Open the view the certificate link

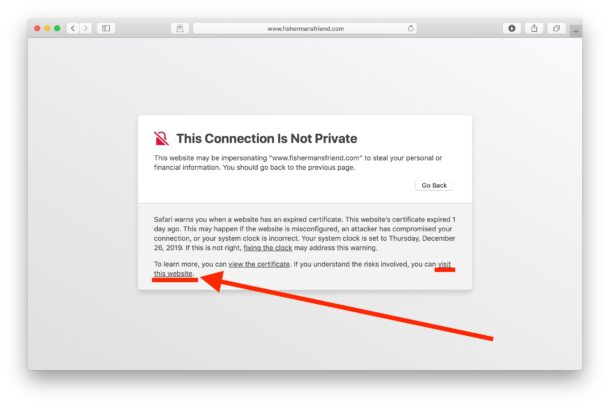(259, 264)
